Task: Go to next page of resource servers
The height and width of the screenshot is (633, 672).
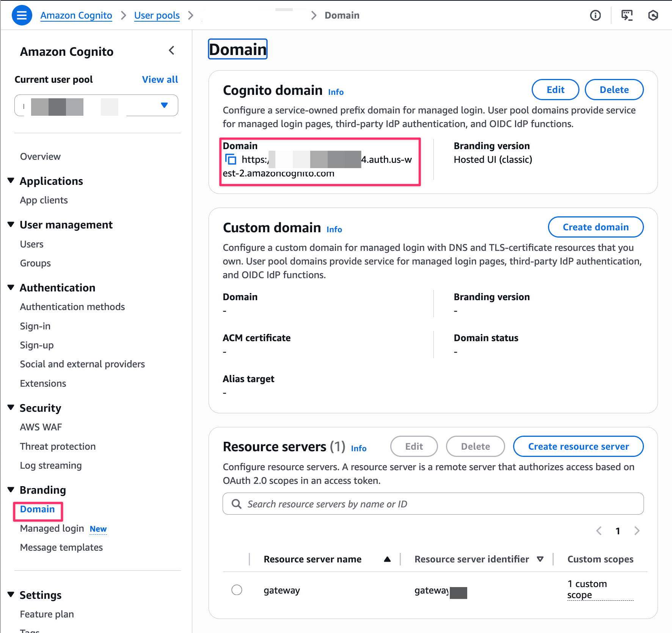Action: pos(637,531)
